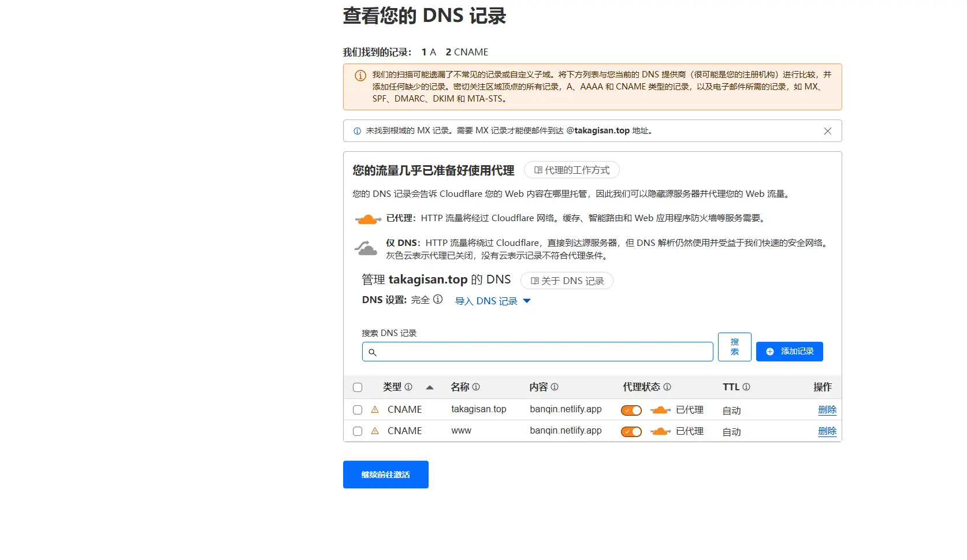Click the info icon next to 类型 header
967x560 pixels.
pyautogui.click(x=408, y=387)
